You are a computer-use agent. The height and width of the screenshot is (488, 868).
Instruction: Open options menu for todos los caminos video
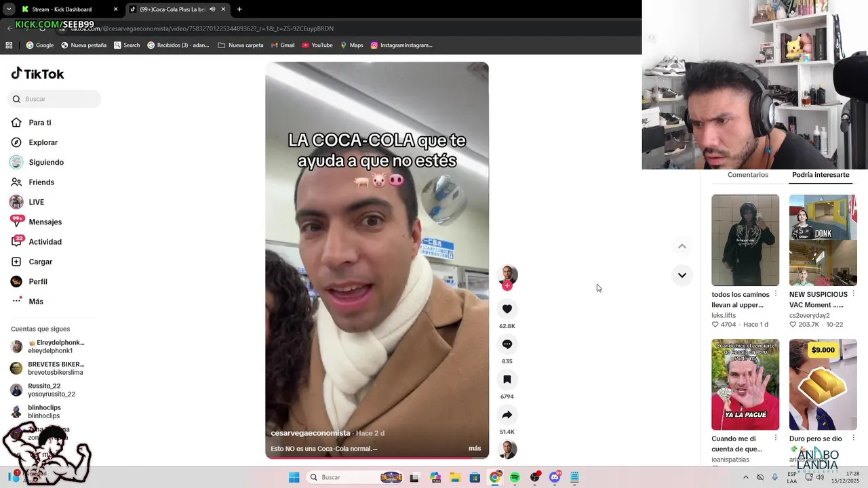click(x=776, y=294)
